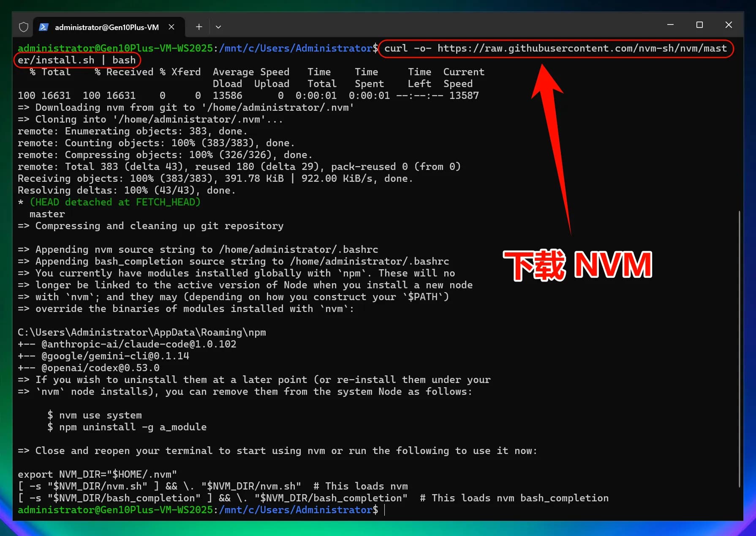Image resolution: width=756 pixels, height=536 pixels.
Task: Click the green HEAD detached at FETCH_HEAD text
Action: pos(115,202)
